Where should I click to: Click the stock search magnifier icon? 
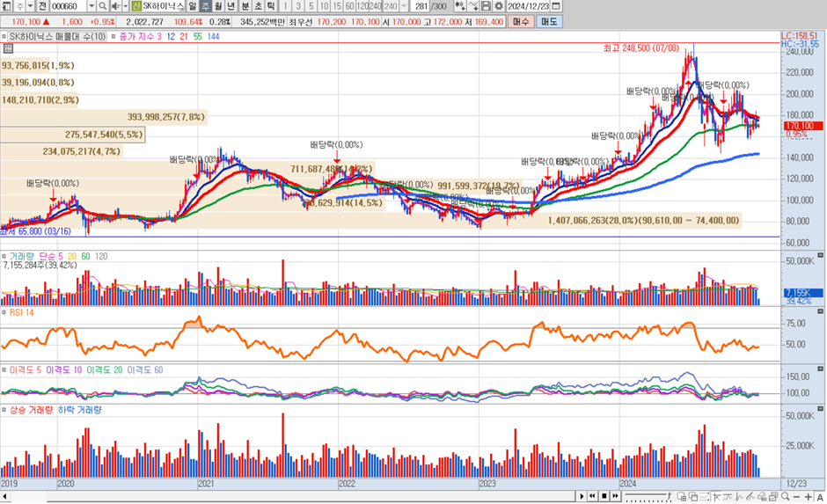pyautogui.click(x=103, y=6)
